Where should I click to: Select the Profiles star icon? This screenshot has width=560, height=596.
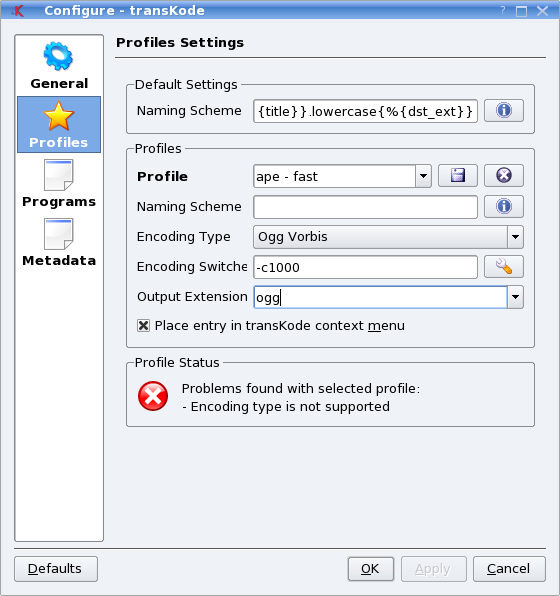[x=59, y=116]
